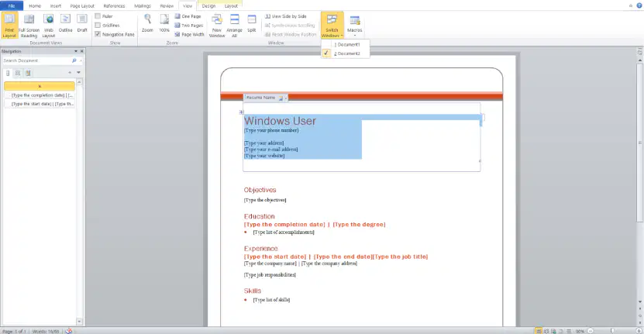Expand the Switch Windows dropdown

332,26
